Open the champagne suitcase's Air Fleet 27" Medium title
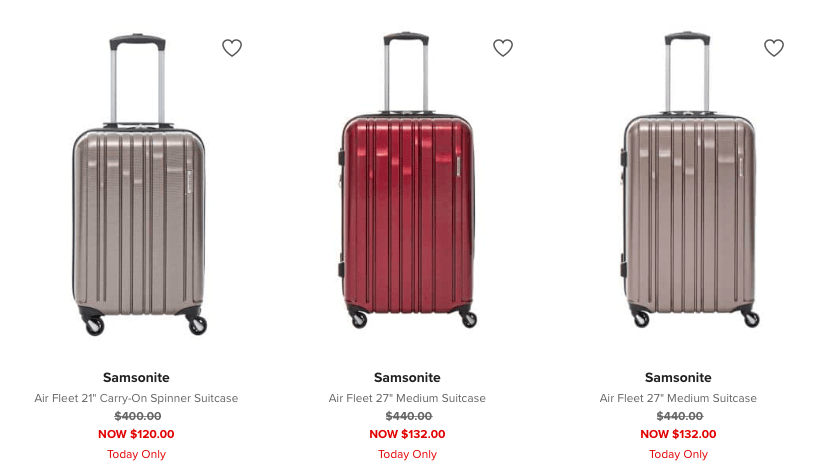The height and width of the screenshot is (469, 828). pyautogui.click(x=678, y=398)
